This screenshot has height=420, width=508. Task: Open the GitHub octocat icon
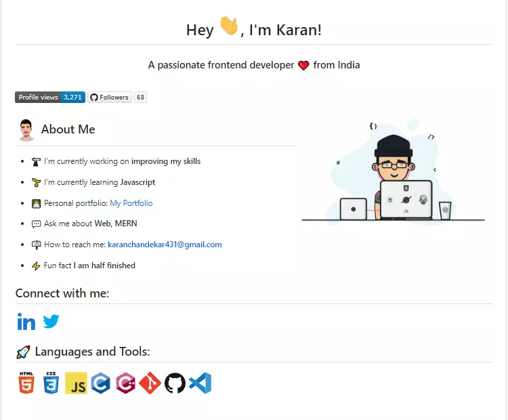click(175, 383)
